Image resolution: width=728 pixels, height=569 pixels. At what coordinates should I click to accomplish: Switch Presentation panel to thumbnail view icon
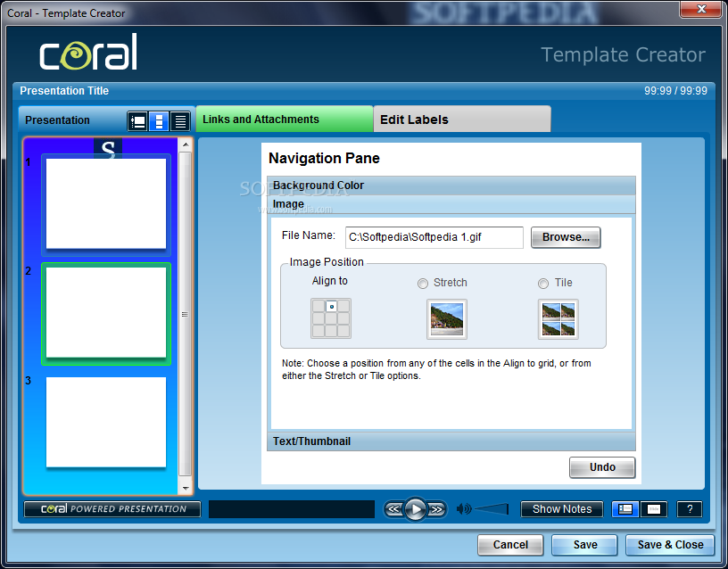(159, 121)
